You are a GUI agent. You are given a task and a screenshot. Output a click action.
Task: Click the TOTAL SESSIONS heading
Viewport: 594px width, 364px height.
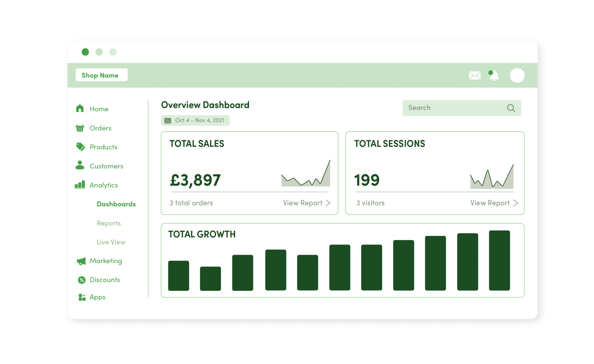coord(390,144)
